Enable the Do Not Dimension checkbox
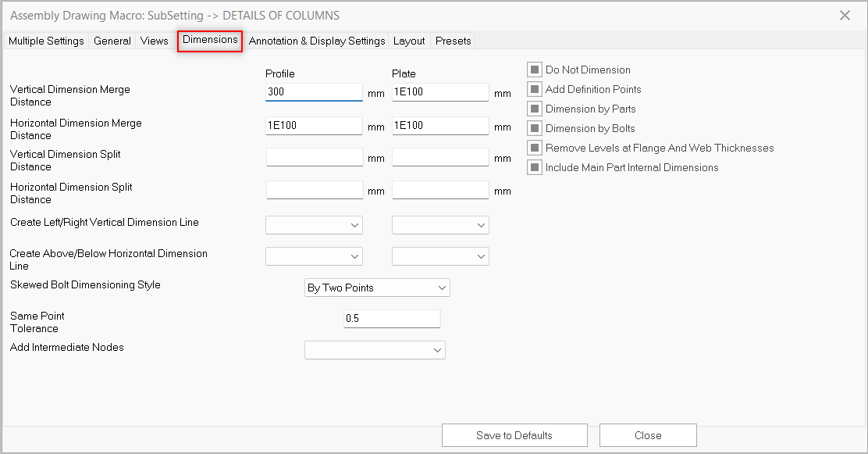 pyautogui.click(x=535, y=70)
